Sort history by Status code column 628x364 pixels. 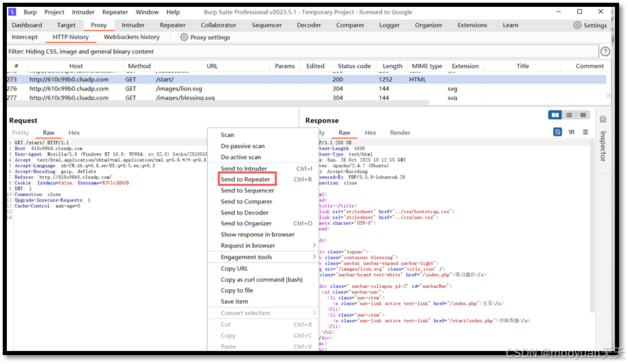[x=354, y=66]
